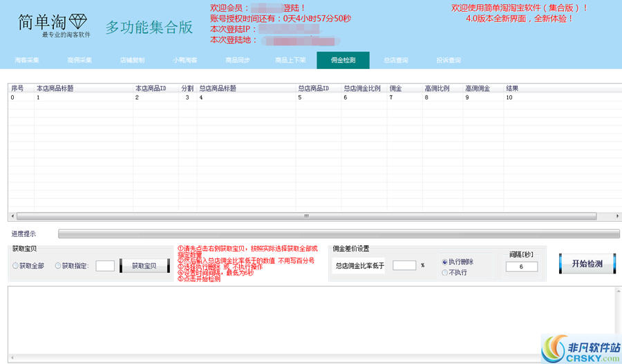The height and width of the screenshot is (364, 622).
Task: Select the active 佣金检测 tab
Action: coord(343,60)
